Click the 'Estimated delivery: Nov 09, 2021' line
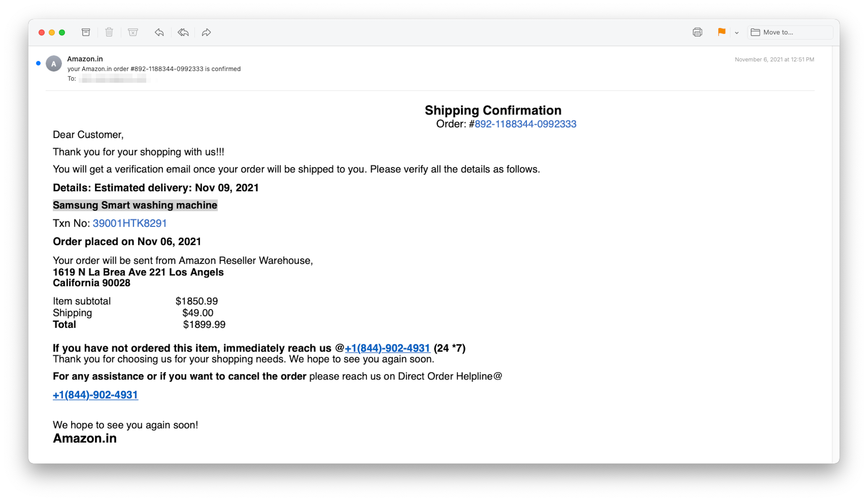 [155, 188]
